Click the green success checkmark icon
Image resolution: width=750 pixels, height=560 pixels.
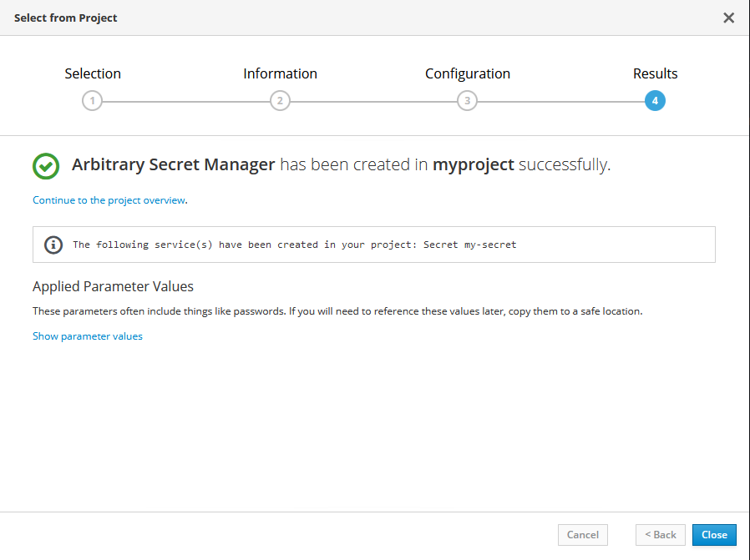click(46, 166)
